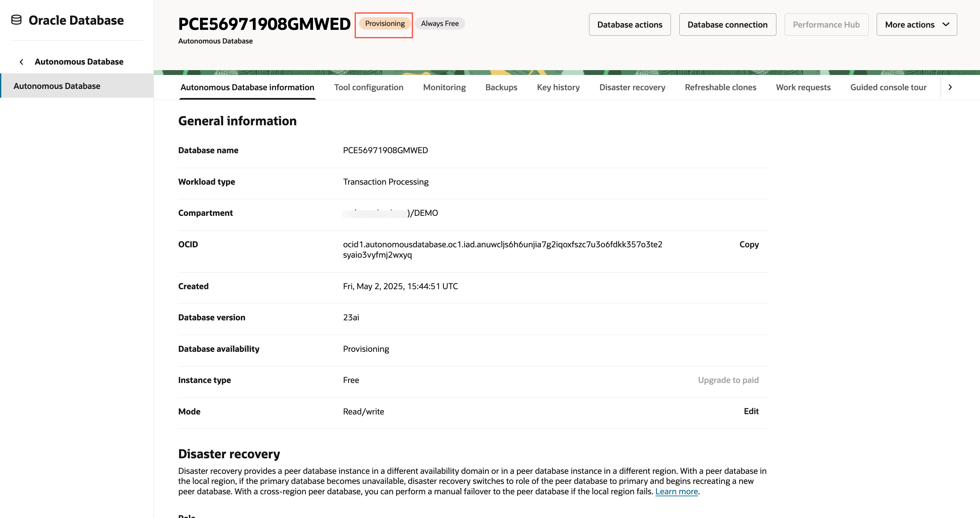Switch to Work requests tab
This screenshot has height=518, width=980.
tap(803, 88)
